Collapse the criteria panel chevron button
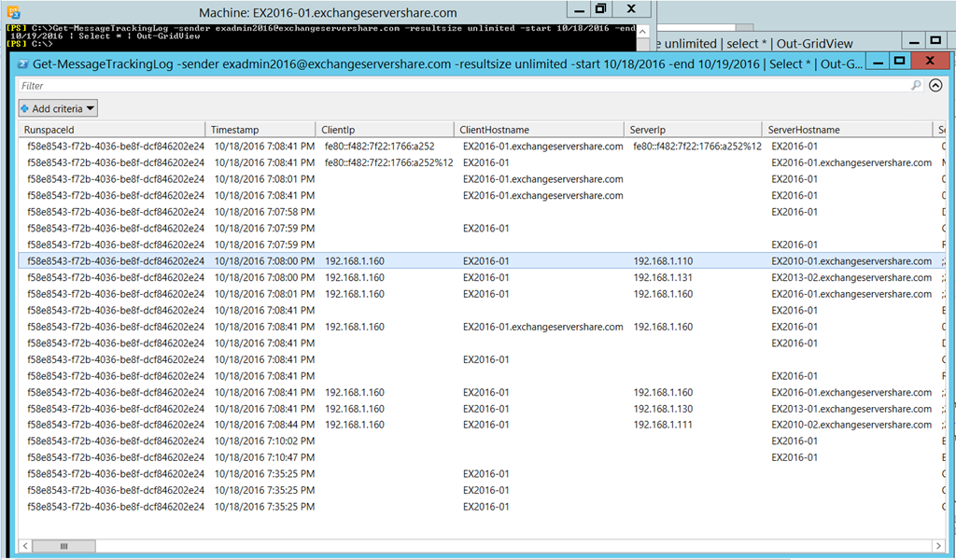Image resolution: width=956 pixels, height=560 pixels. pyautogui.click(x=935, y=85)
